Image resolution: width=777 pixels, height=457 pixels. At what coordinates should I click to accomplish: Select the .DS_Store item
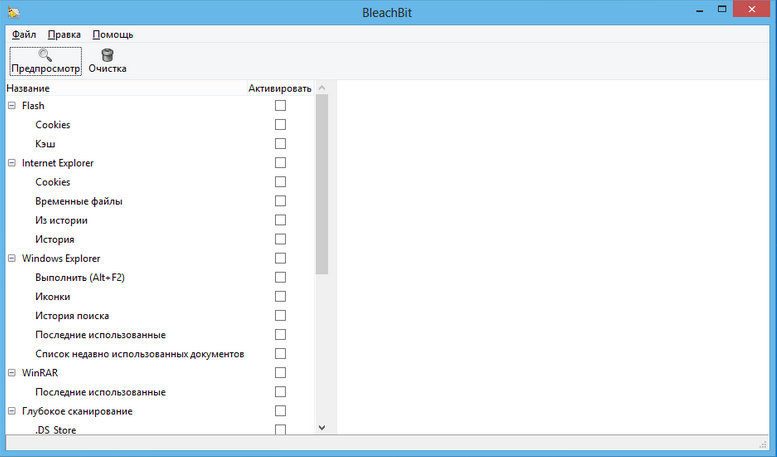click(56, 430)
